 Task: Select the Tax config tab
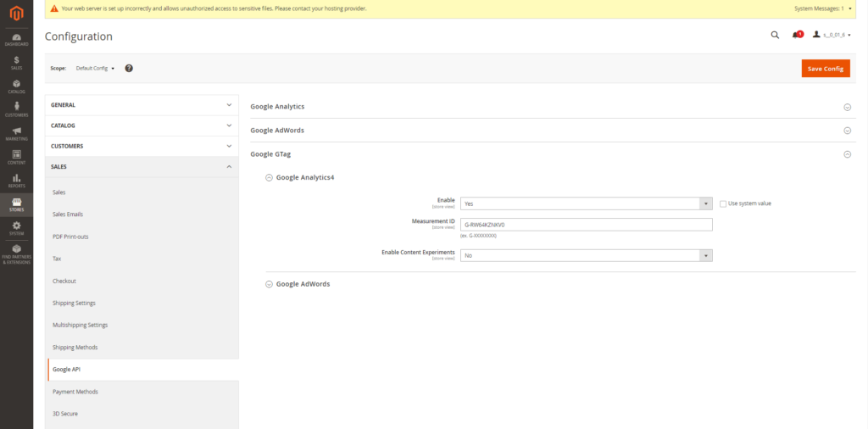tap(142, 259)
